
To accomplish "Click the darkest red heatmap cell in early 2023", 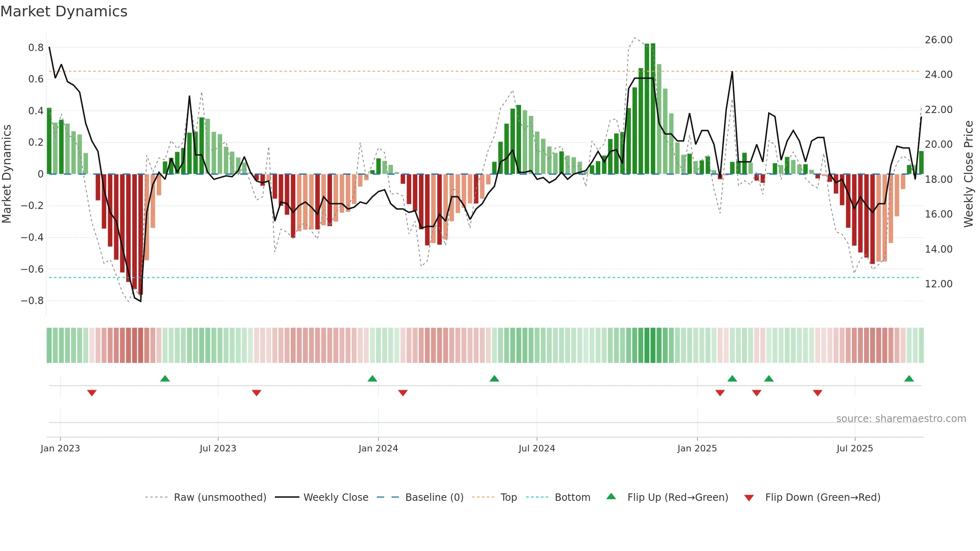I will [141, 345].
